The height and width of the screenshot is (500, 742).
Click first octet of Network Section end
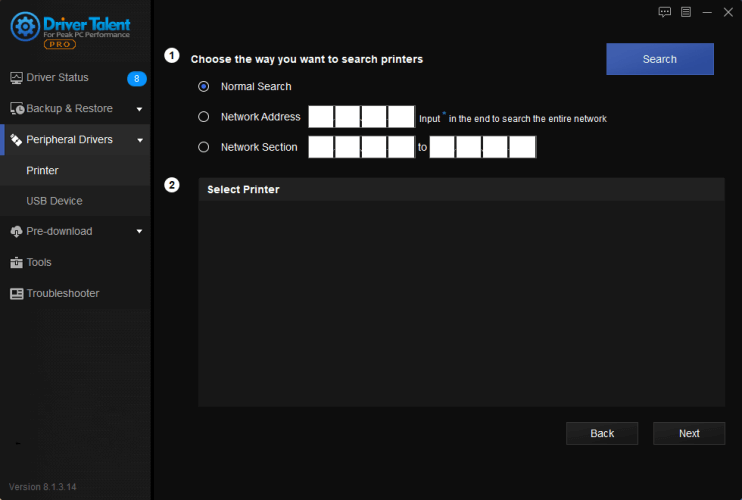pyautogui.click(x=442, y=147)
